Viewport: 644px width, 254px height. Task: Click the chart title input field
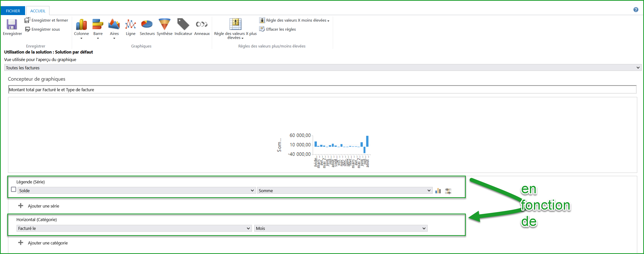coord(322,90)
